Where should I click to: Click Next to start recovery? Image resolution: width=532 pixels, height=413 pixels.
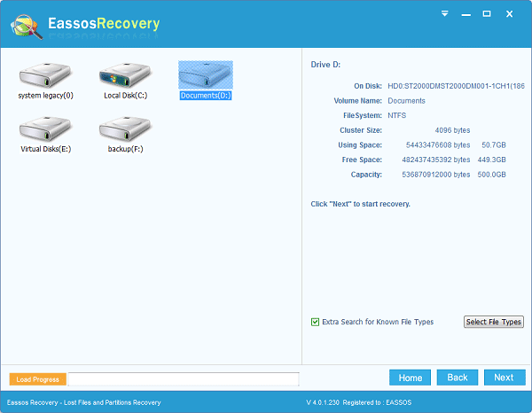[x=505, y=378]
